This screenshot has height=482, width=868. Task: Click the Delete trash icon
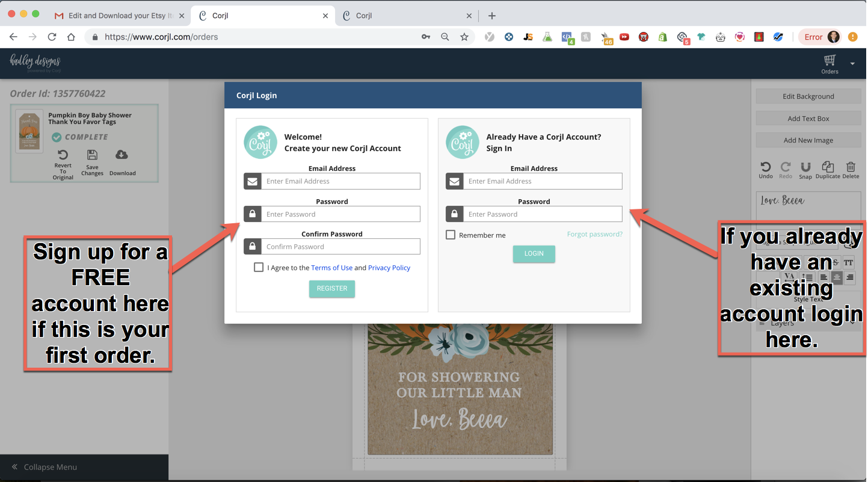pyautogui.click(x=851, y=167)
